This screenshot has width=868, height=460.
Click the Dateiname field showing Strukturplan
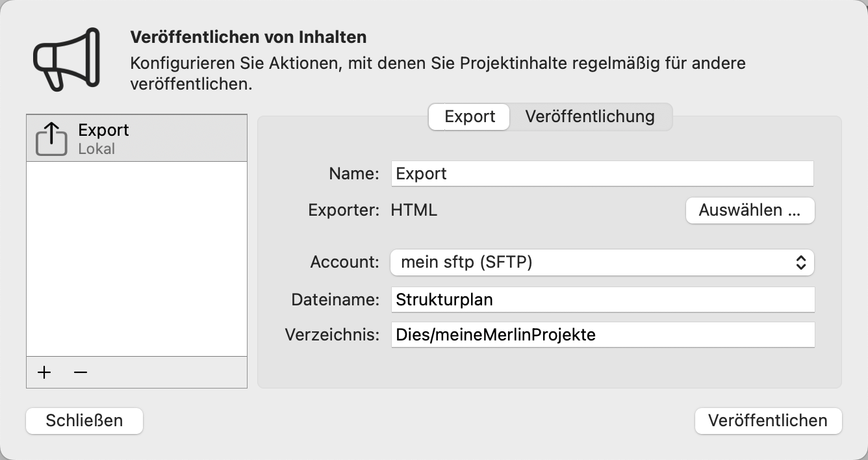pyautogui.click(x=601, y=300)
